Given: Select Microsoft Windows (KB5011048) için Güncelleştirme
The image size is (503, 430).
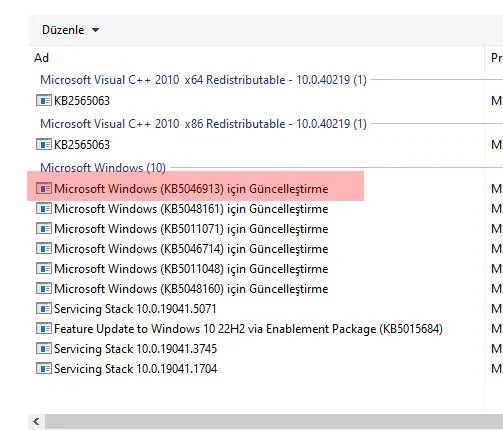Looking at the screenshot, I should 191,269.
